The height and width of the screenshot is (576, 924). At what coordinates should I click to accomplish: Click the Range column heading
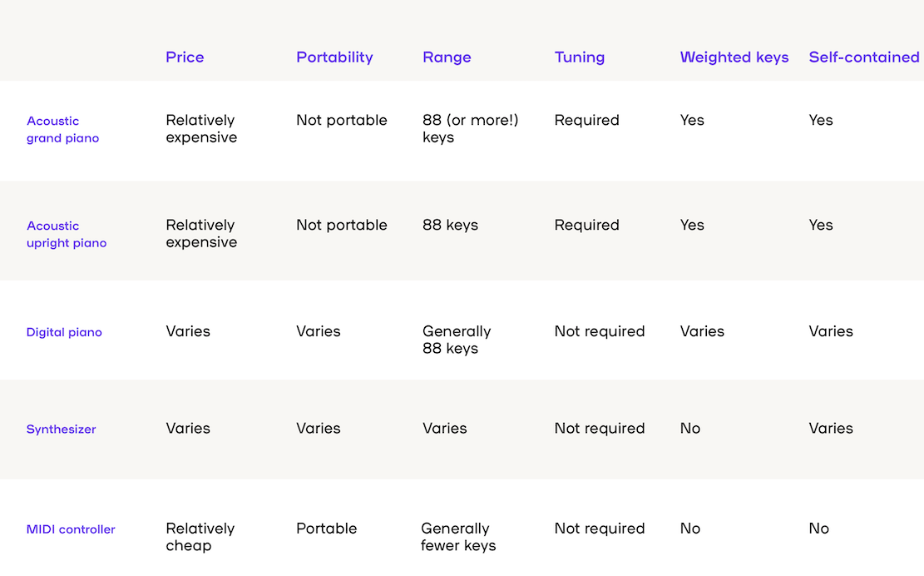[x=447, y=57]
